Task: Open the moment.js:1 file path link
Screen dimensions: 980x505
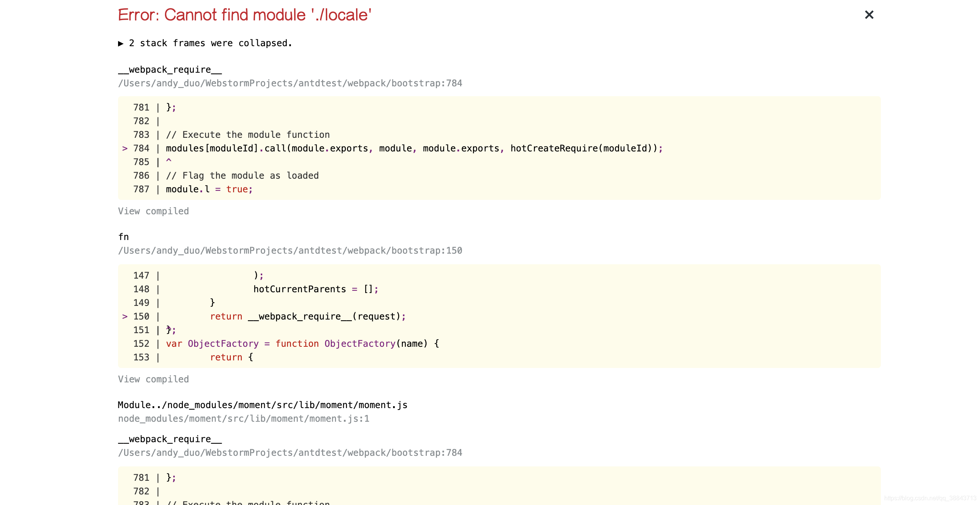Action: click(x=243, y=419)
